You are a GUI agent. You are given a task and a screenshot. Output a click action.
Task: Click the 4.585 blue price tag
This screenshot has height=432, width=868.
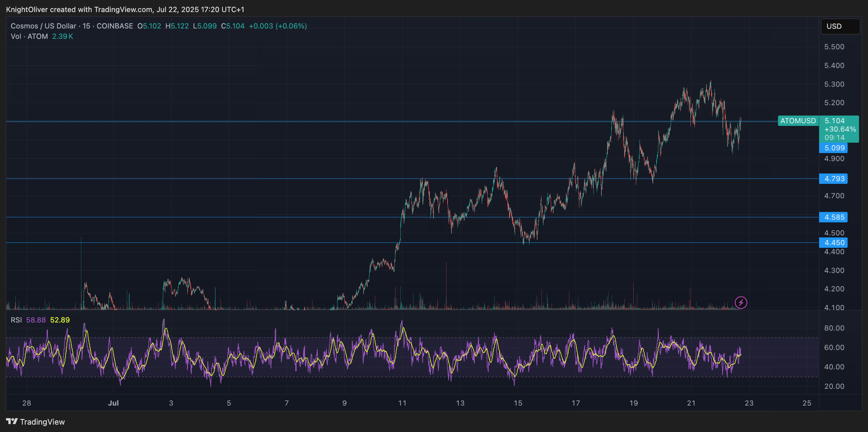834,217
